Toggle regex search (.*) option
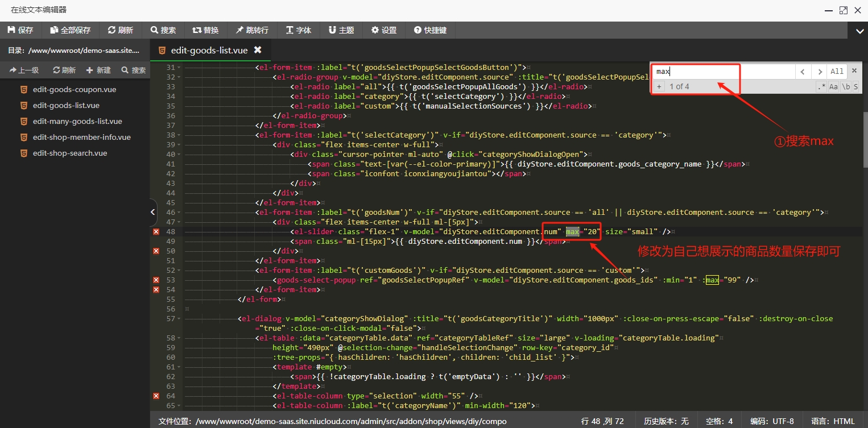Screen dimensions: 868x428 [x=821, y=87]
